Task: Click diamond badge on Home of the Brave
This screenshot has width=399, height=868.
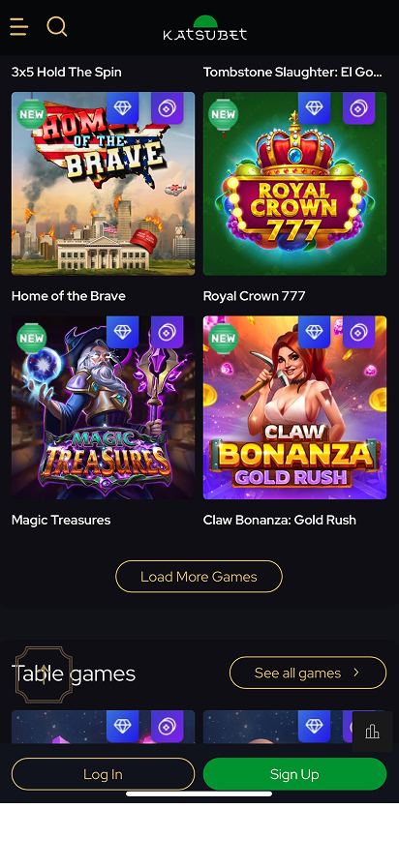Action: pos(122,107)
